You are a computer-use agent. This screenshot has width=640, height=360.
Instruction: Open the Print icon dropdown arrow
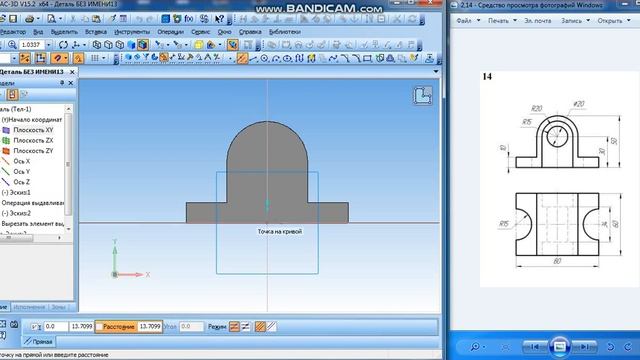pyautogui.click(x=38, y=19)
